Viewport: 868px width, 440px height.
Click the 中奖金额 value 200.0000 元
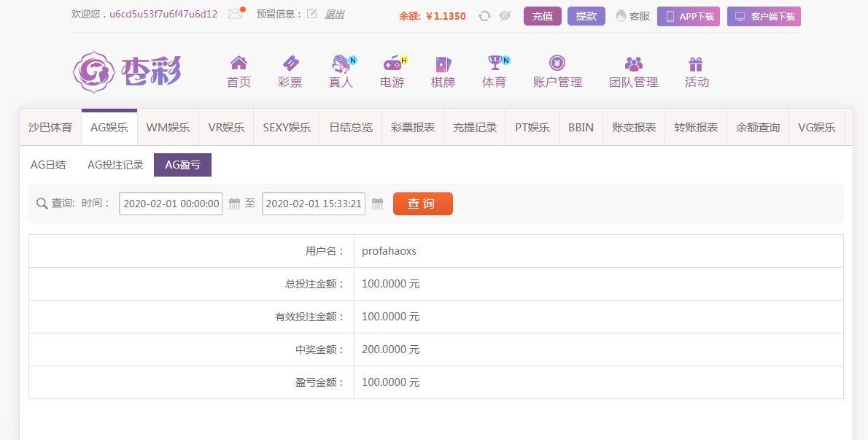[391, 350]
